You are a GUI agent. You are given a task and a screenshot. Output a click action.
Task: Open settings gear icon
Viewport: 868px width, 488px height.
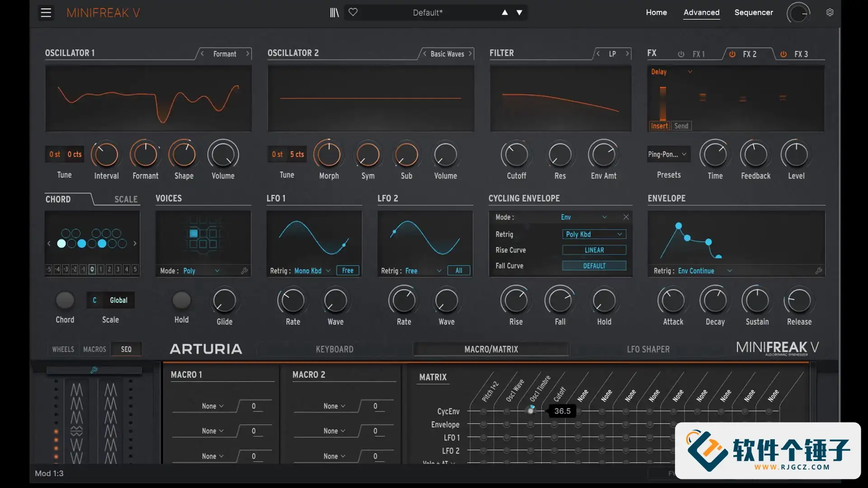tap(830, 12)
